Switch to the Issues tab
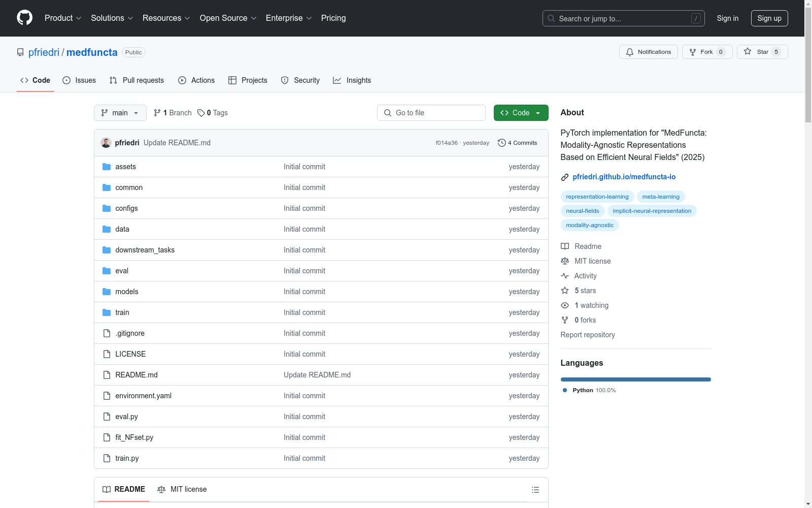This screenshot has width=812, height=508. [79, 80]
